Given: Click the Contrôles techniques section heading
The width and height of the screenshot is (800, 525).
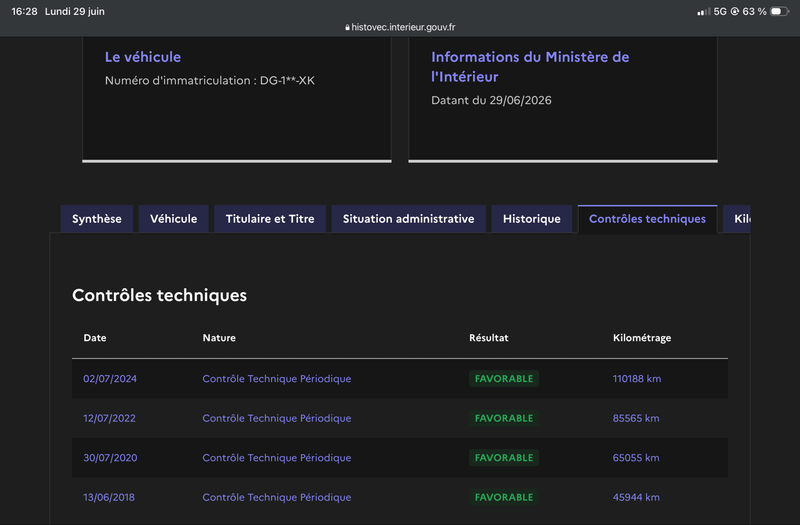Looking at the screenshot, I should click(159, 295).
